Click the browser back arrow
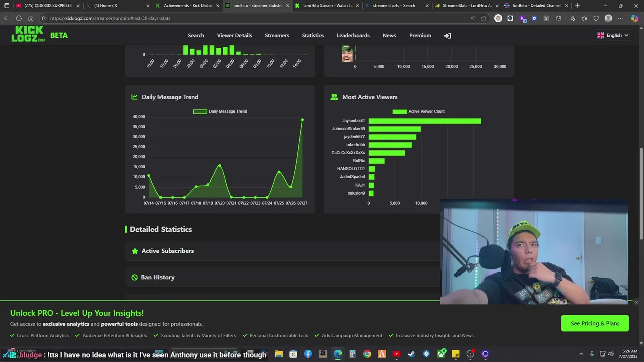644x362 pixels. (x=7, y=18)
